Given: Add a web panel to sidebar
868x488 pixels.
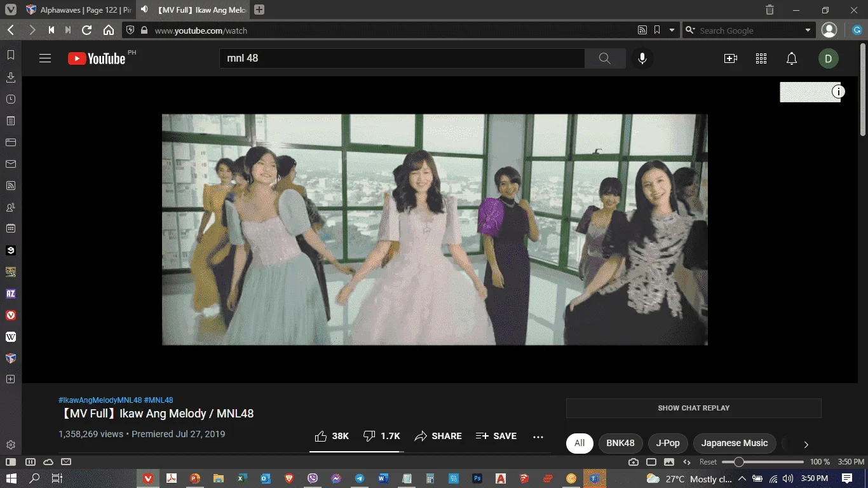Looking at the screenshot, I should click(x=11, y=379).
